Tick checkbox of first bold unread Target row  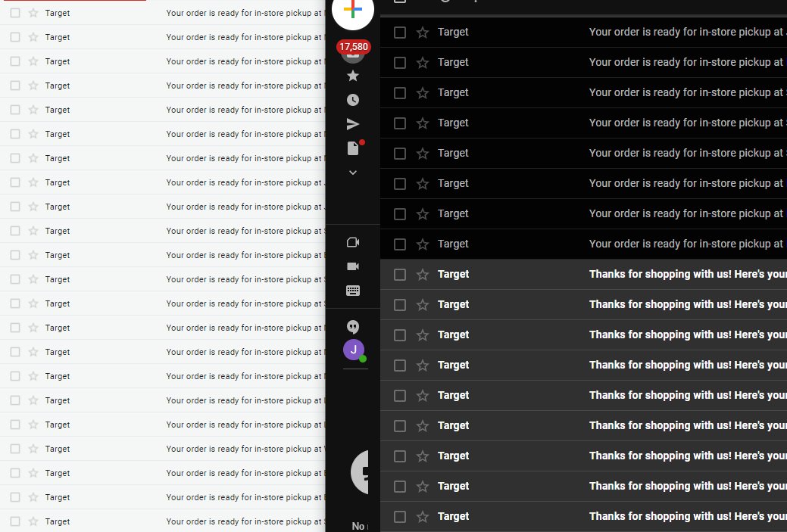[400, 275]
